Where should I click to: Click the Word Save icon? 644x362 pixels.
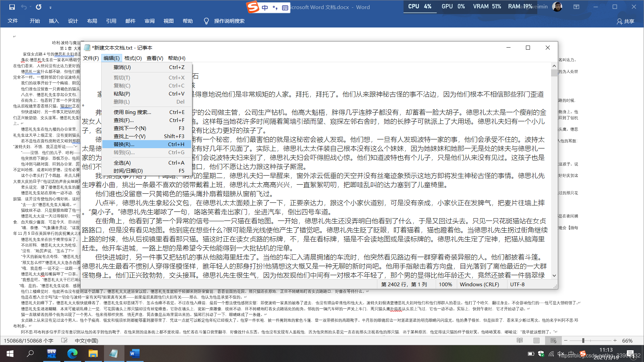(12, 7)
